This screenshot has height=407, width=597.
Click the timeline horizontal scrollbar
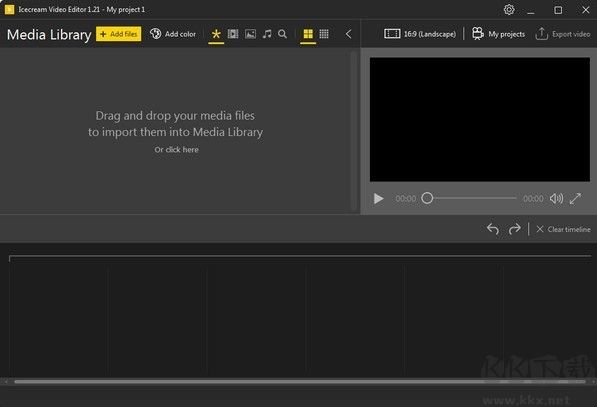pos(299,381)
